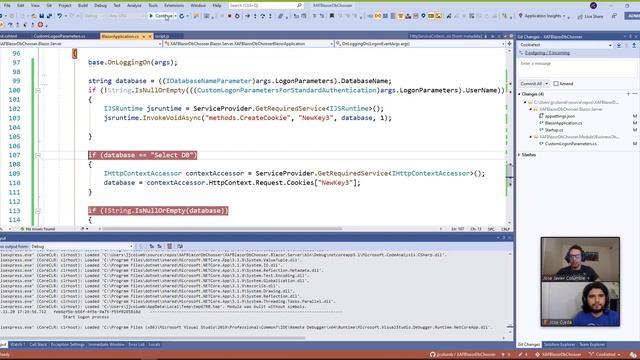Viewport: 640px width, 360px height.
Task: Click the notifications icon in status bar
Action: 633,355
